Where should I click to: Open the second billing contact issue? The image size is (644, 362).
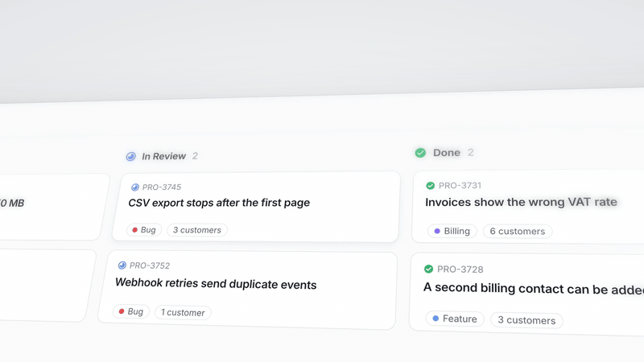(x=534, y=289)
